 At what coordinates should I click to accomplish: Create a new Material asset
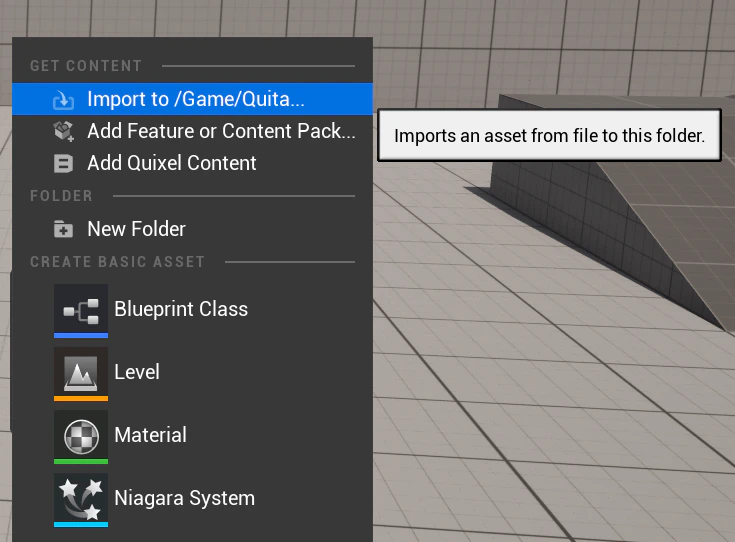(x=193, y=436)
